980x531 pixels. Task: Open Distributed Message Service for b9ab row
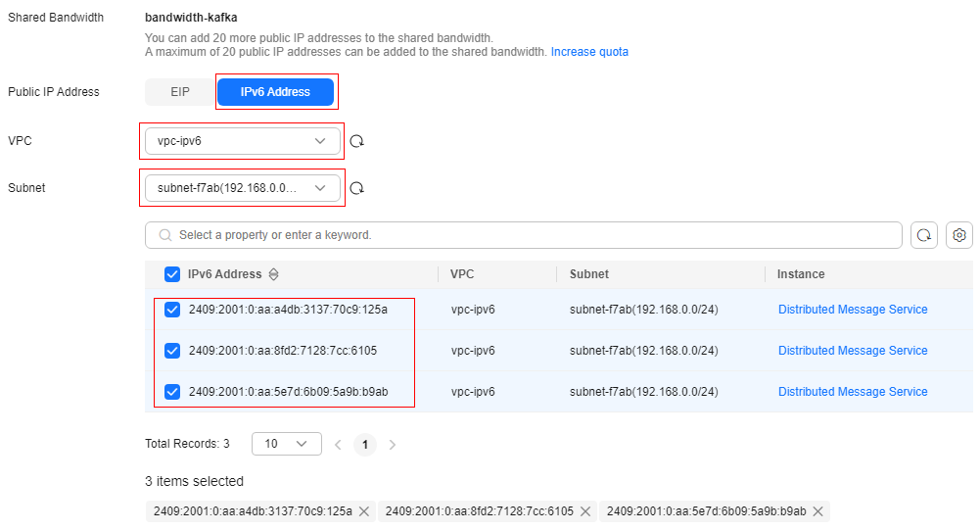[853, 392]
